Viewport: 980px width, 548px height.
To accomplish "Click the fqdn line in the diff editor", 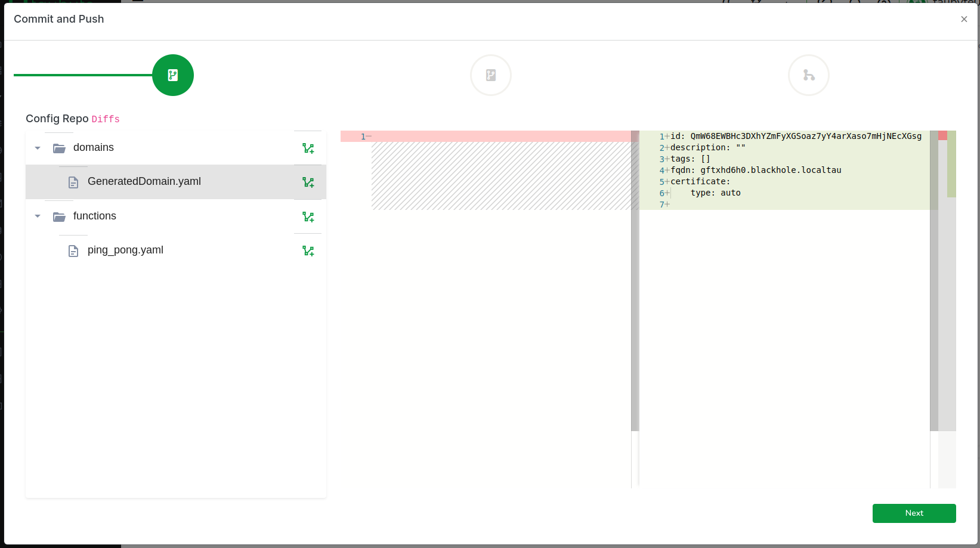I will point(755,170).
